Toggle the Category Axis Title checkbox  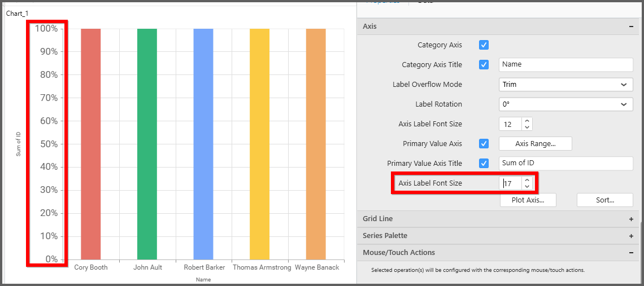[484, 65]
